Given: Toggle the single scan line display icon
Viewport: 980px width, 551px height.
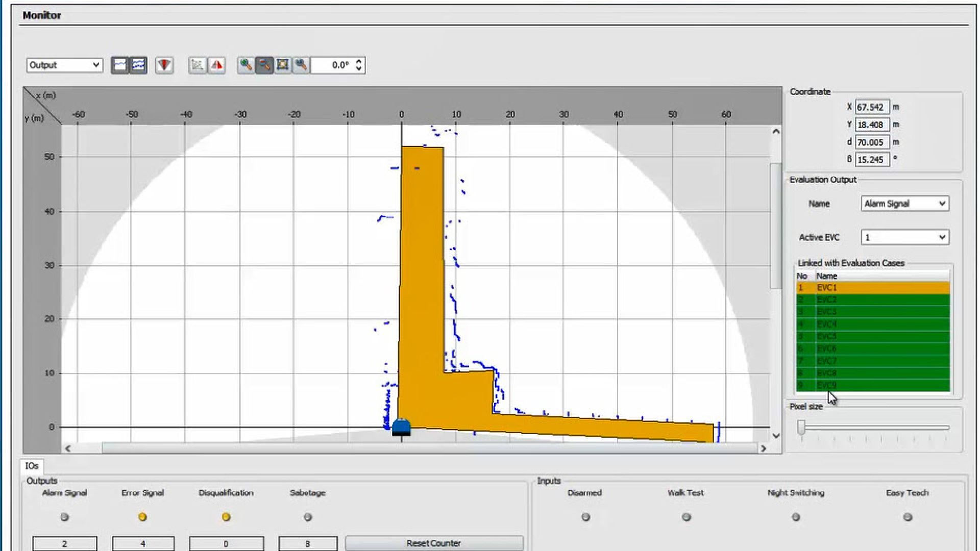Looking at the screenshot, I should pos(120,65).
